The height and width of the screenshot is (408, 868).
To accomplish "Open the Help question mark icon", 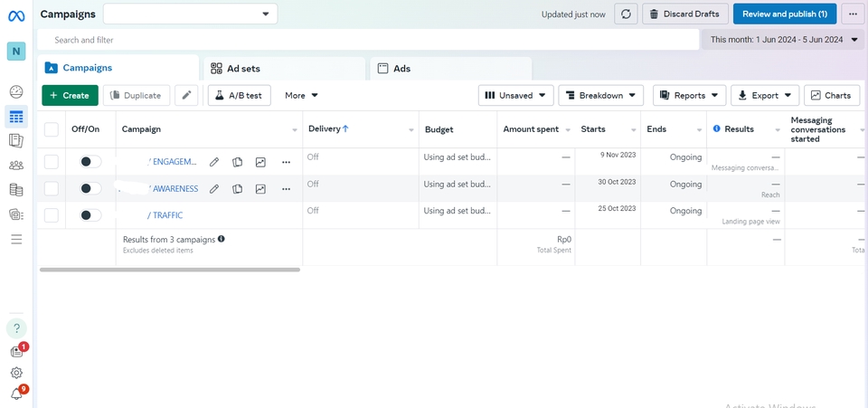I will pos(16,328).
